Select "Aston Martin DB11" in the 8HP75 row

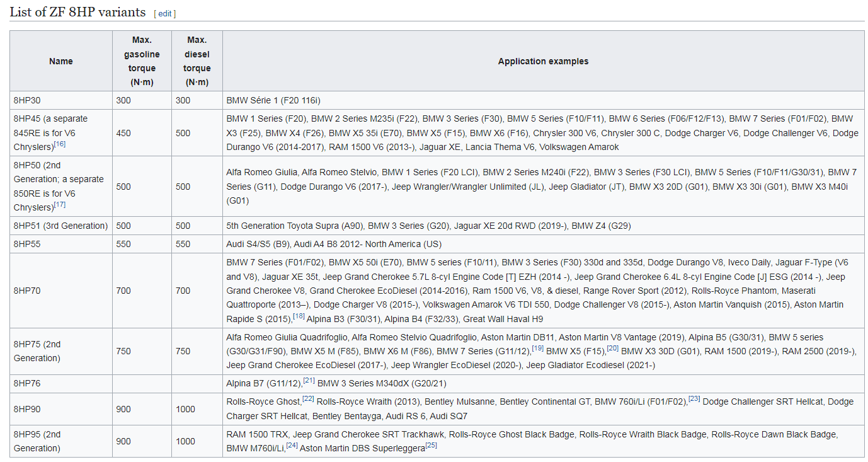coord(517,337)
